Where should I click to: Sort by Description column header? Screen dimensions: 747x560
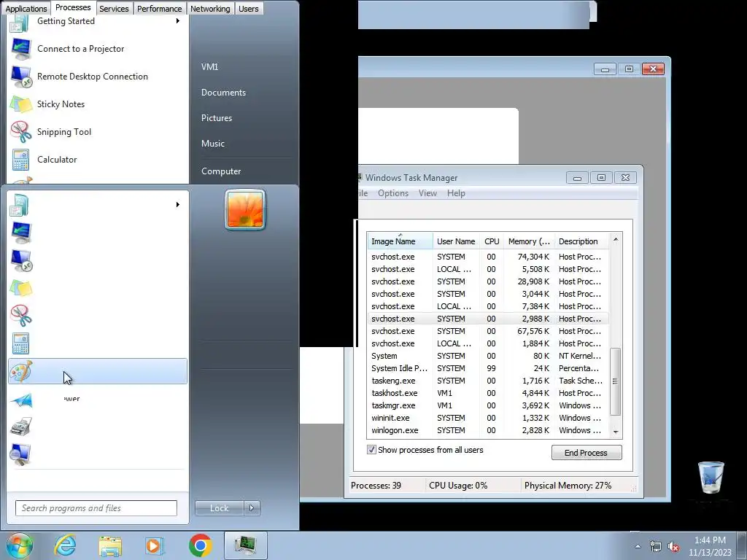tap(581, 241)
